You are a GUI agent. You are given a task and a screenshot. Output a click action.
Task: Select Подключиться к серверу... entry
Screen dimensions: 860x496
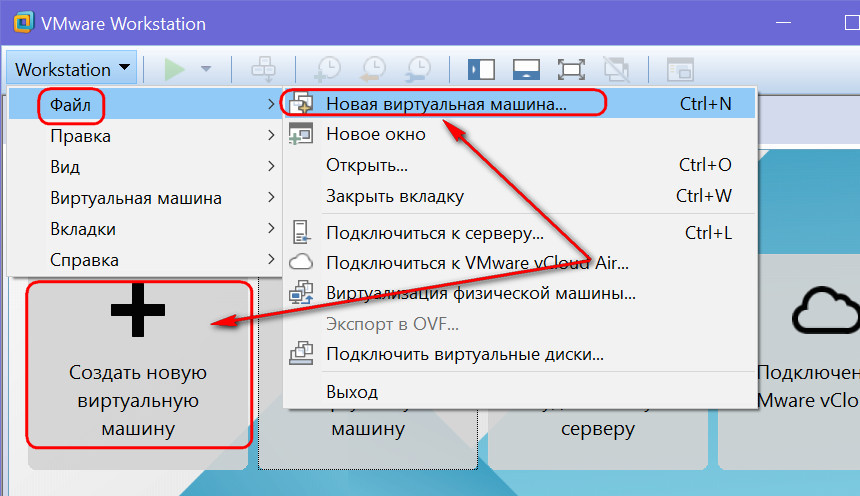tap(519, 233)
